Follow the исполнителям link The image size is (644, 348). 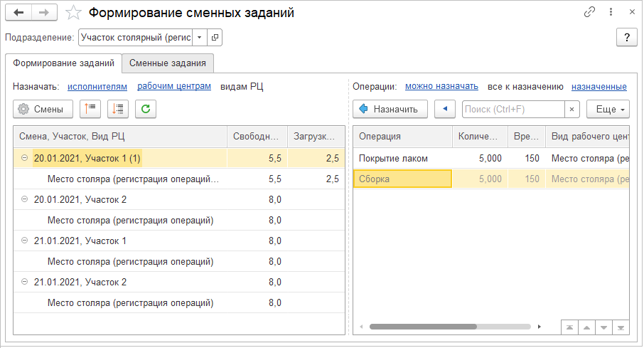(97, 86)
